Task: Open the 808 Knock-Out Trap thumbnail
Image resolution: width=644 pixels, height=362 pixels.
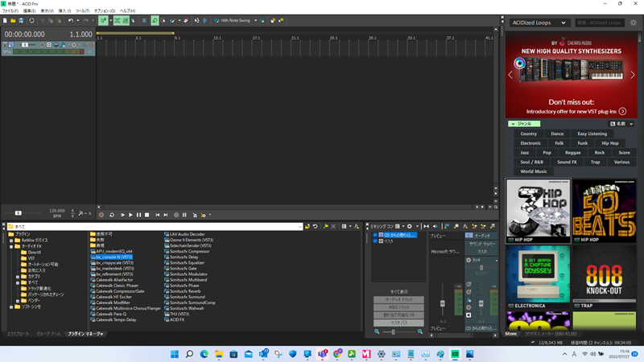Action: coord(605,277)
